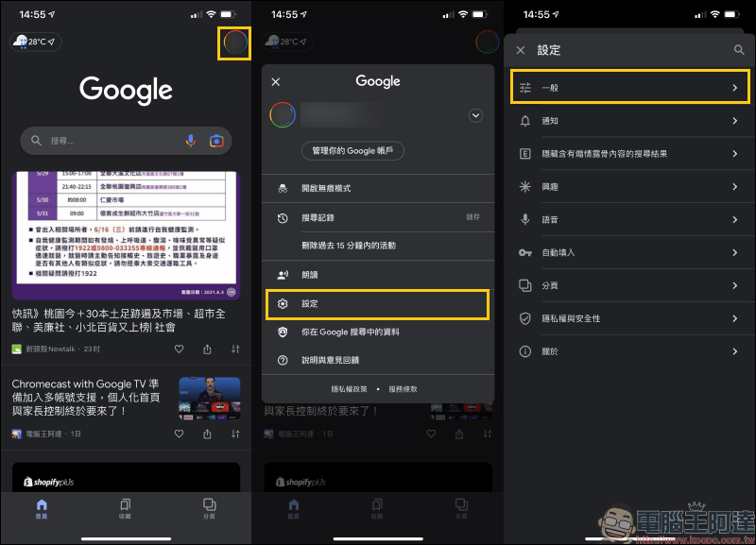Tap the key icon beside 自動填入

pyautogui.click(x=525, y=252)
